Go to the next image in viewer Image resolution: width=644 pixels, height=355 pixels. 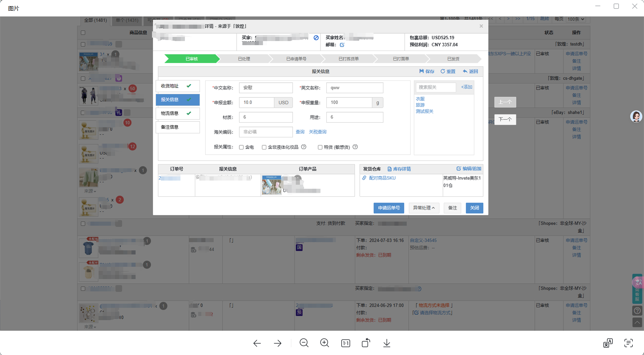(x=278, y=343)
